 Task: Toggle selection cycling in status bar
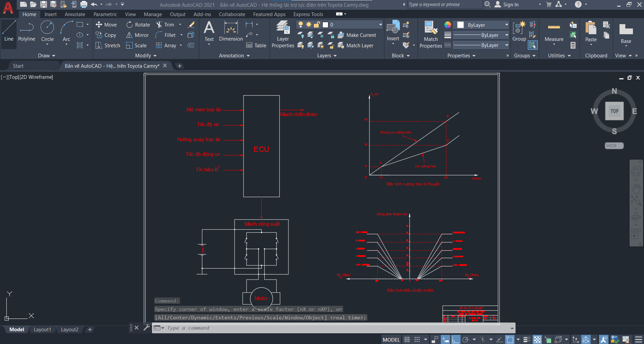tap(548, 340)
